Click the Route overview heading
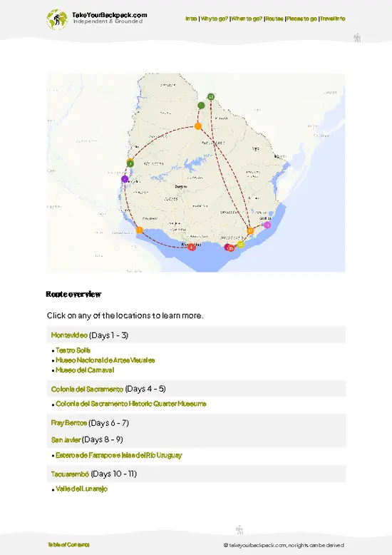This screenshot has width=392, height=555. tap(73, 294)
